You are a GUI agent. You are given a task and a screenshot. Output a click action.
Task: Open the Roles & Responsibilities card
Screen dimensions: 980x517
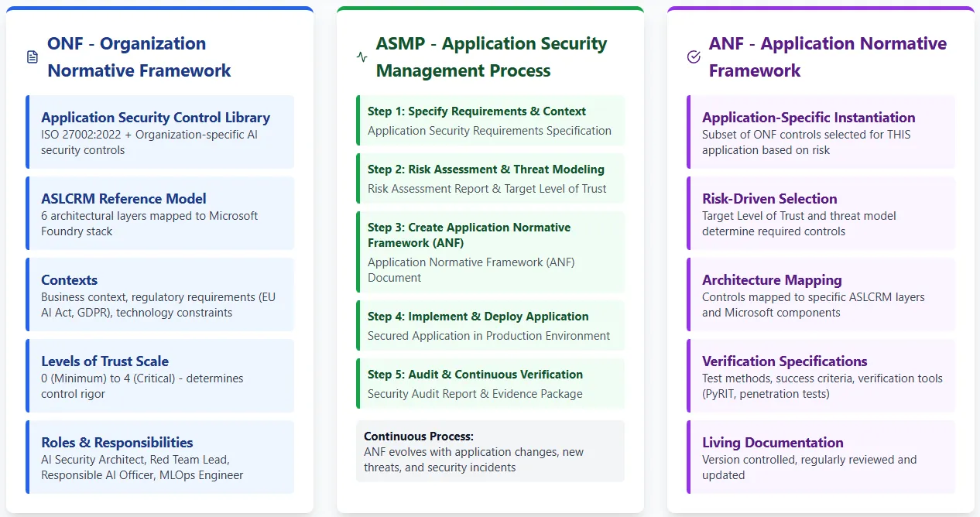point(160,456)
